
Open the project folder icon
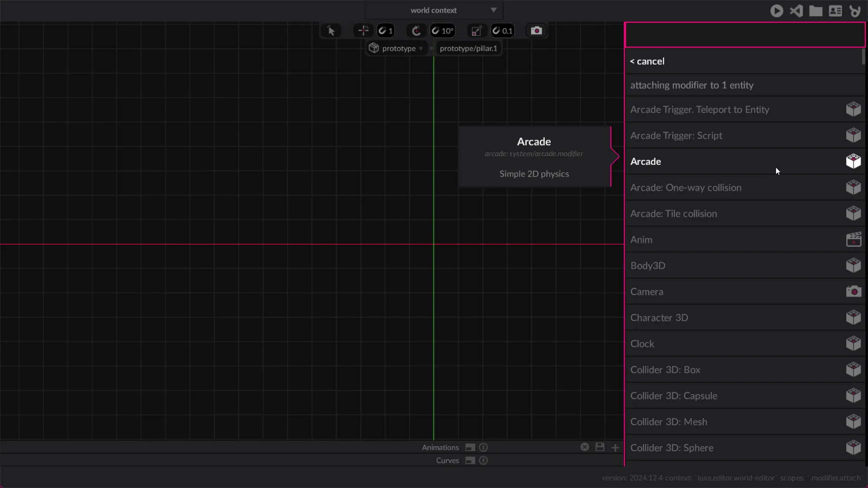point(815,11)
